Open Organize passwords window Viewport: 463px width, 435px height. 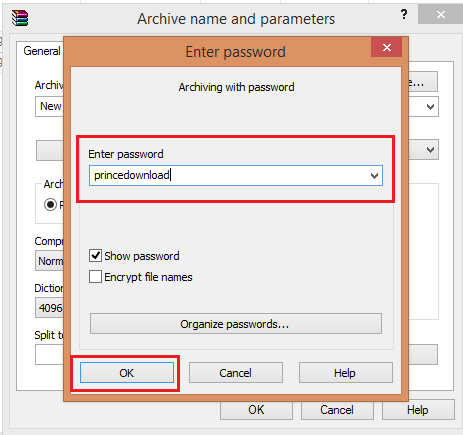pos(236,324)
